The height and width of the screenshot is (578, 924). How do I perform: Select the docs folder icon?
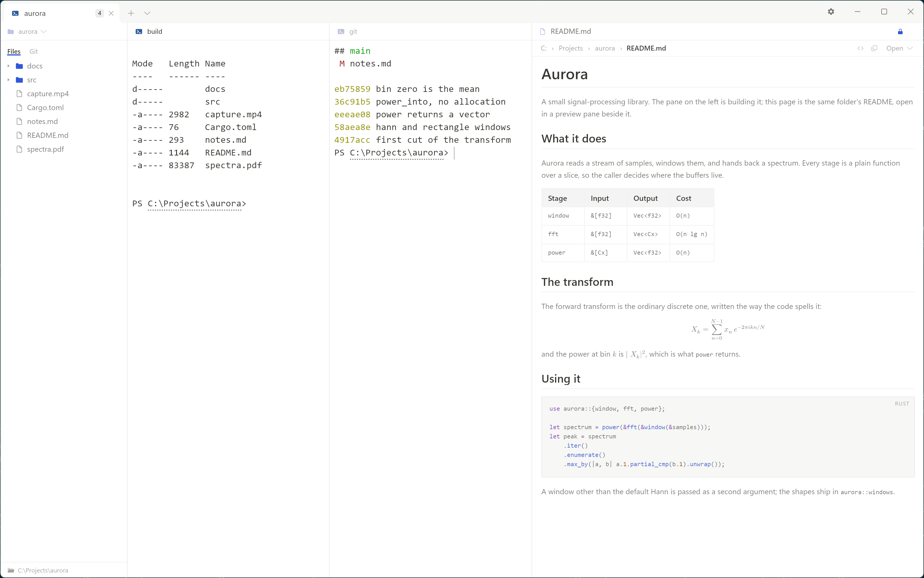19,66
